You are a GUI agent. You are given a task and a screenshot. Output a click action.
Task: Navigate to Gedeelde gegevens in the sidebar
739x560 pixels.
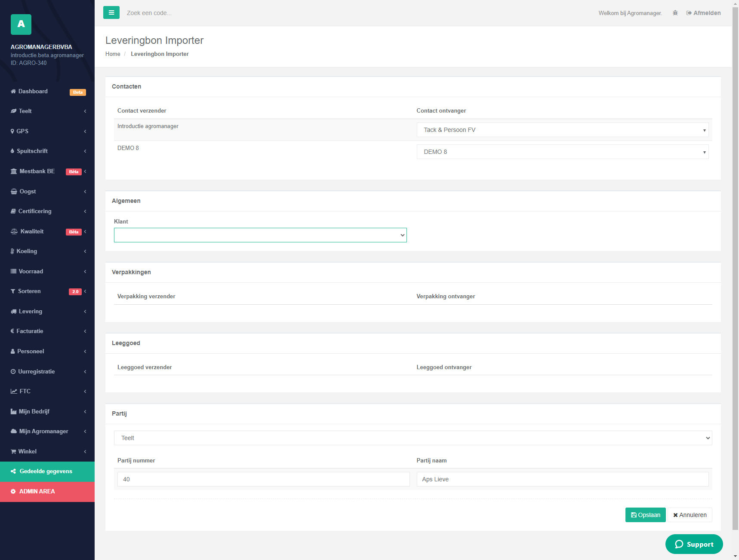coord(45,471)
